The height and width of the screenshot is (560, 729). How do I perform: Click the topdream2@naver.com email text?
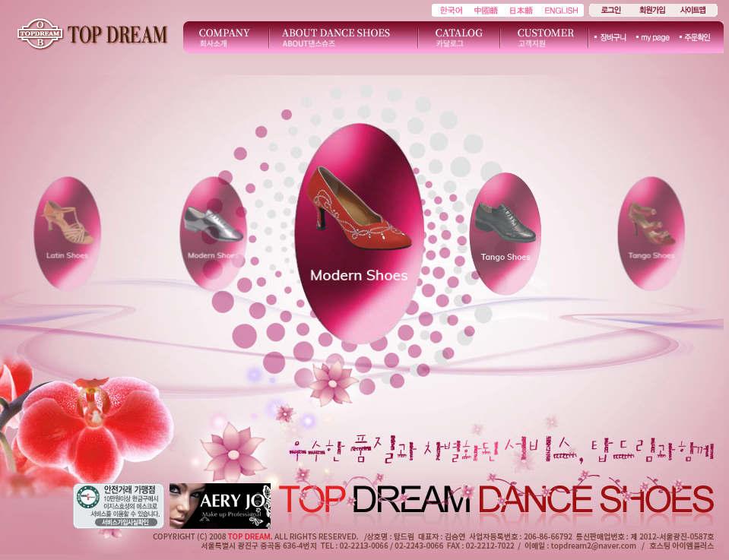point(593,546)
